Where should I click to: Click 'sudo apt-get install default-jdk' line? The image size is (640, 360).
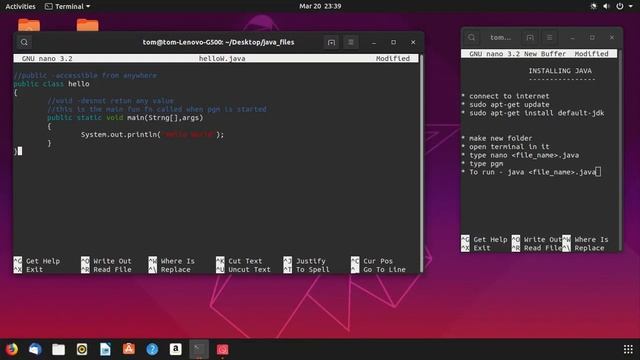(533, 113)
